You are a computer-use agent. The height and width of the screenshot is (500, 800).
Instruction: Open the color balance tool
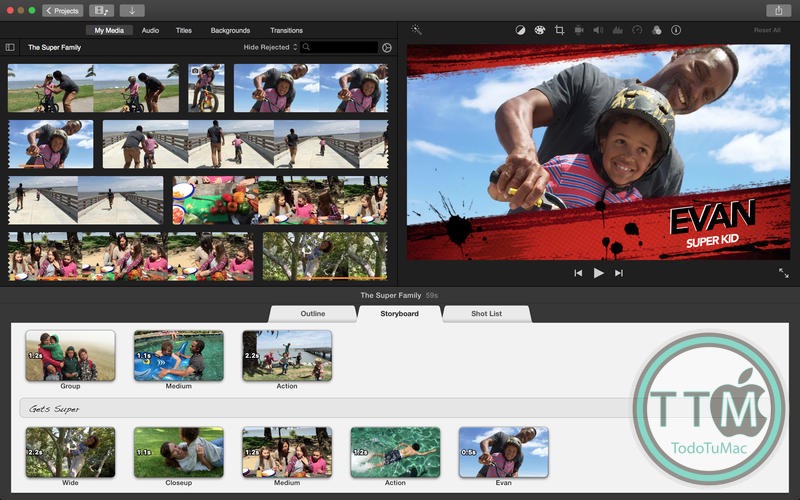pyautogui.click(x=520, y=30)
